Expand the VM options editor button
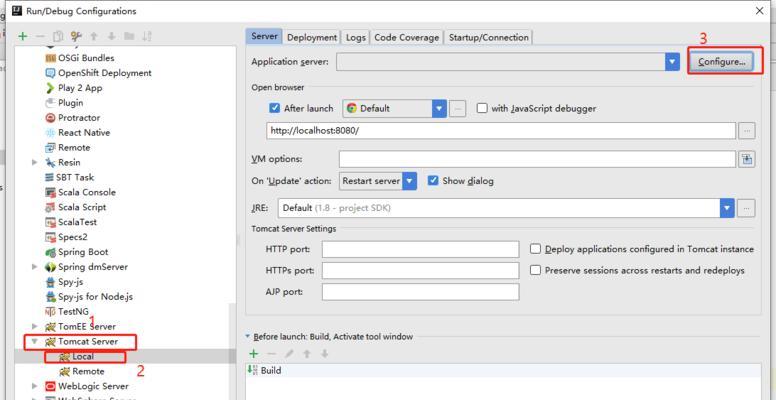 746,159
